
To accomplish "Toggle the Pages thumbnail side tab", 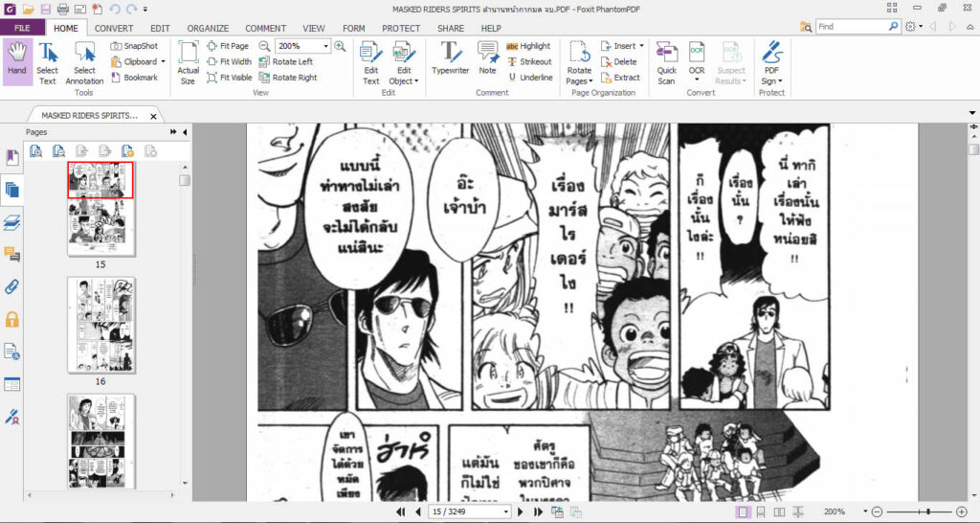I will [11, 191].
